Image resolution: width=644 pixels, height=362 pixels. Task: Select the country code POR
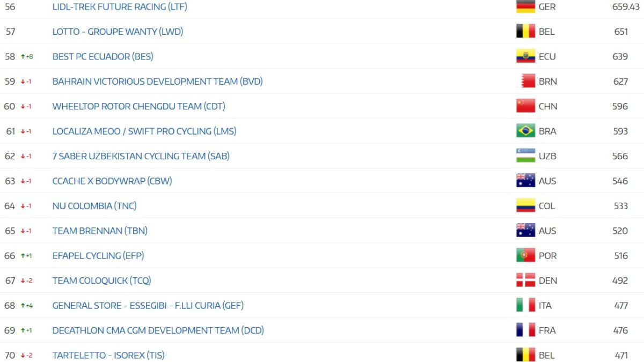[x=548, y=255]
